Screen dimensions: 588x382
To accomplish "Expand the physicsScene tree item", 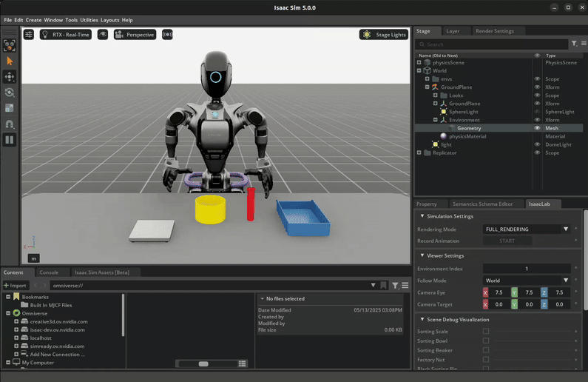I will [x=419, y=63].
